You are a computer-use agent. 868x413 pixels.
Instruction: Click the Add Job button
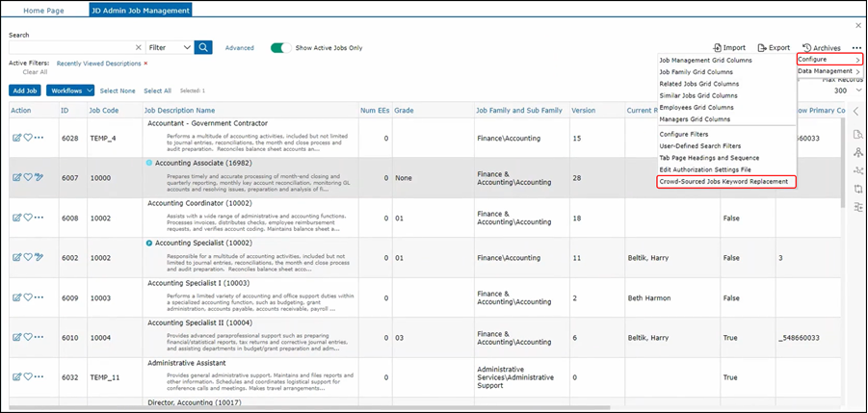25,90
